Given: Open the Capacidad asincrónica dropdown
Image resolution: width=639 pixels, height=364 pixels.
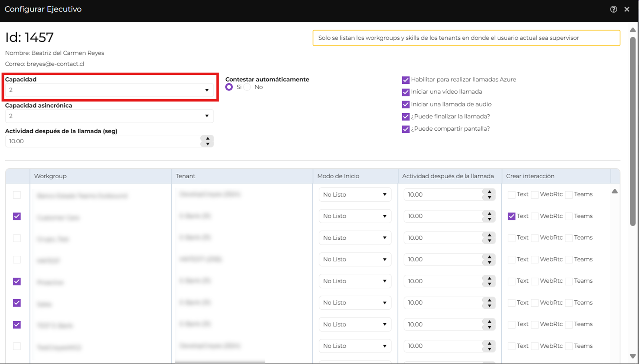Looking at the screenshot, I should [109, 116].
